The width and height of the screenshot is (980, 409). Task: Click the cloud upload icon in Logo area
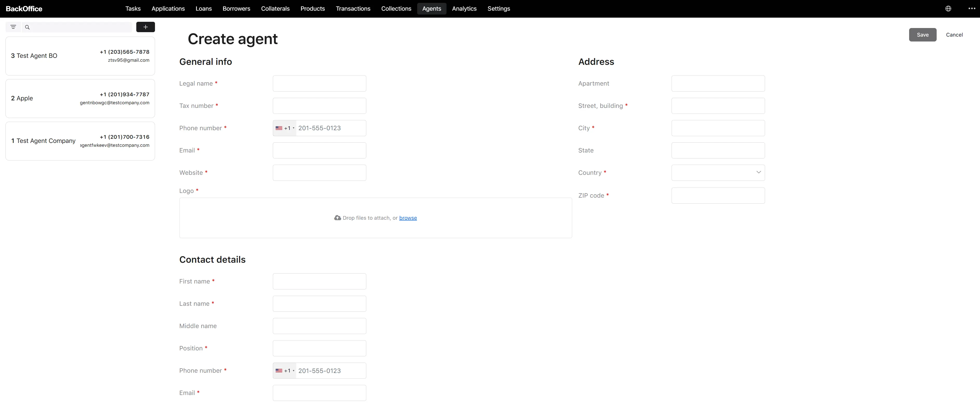337,218
